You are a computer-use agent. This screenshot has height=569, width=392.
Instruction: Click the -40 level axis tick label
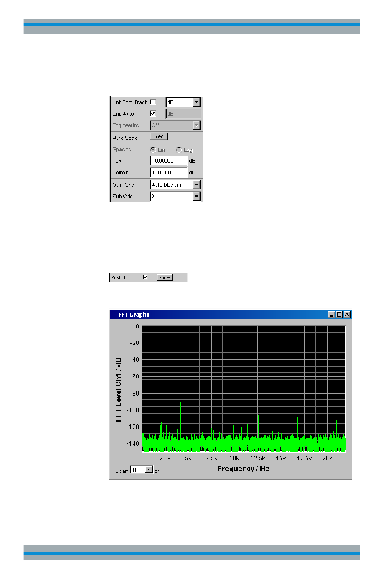coord(135,360)
